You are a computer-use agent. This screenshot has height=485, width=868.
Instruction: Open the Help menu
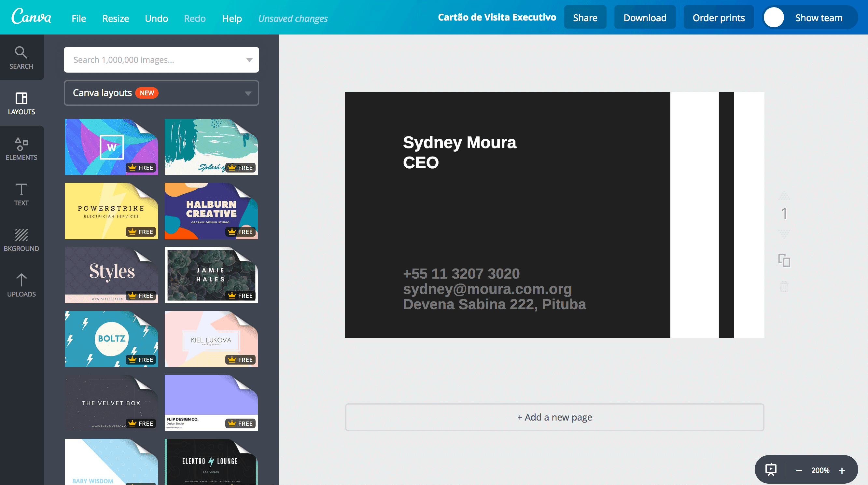[x=232, y=18]
